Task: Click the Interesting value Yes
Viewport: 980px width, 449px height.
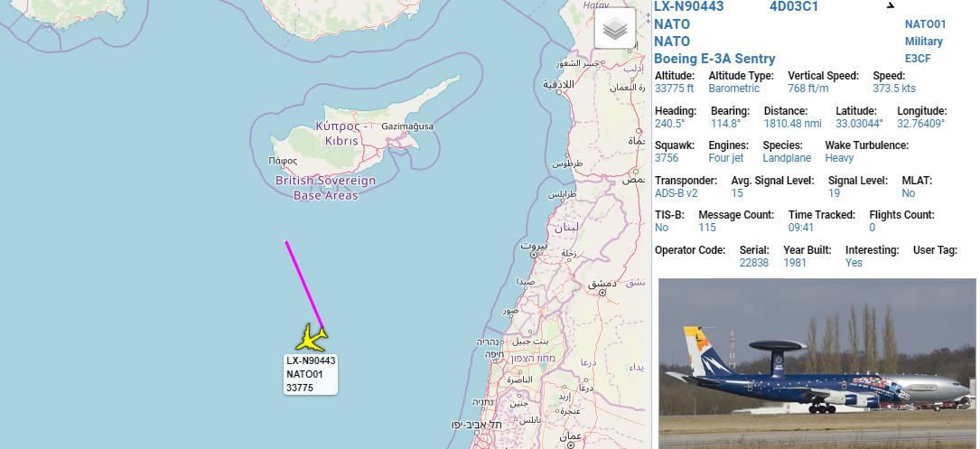Action: tap(854, 263)
